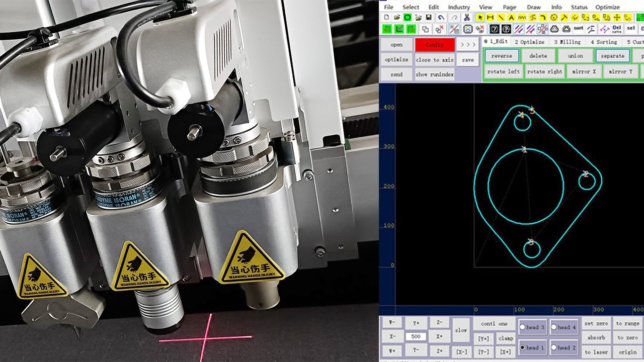The image size is (644, 362).
Task: Select the yellow Arc drawing tool
Action: (543, 18)
